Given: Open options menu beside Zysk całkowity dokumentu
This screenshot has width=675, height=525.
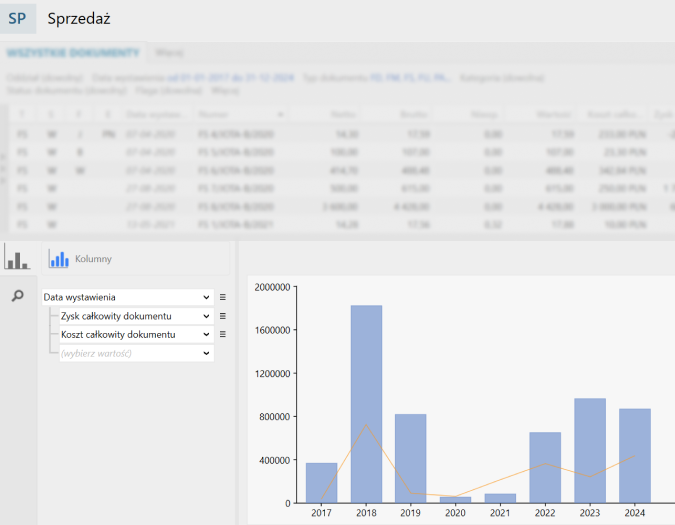Looking at the screenshot, I should (x=223, y=316).
